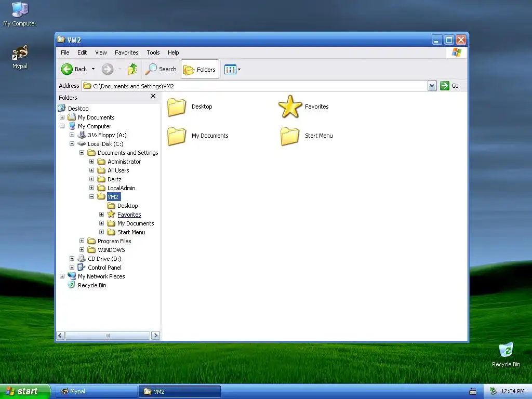Select My Network Places in tree
This screenshot has width=532, height=399.
pyautogui.click(x=101, y=276)
